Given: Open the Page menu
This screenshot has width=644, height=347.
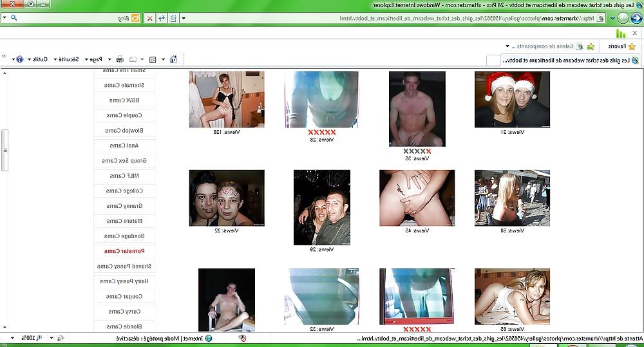Looking at the screenshot, I should [x=93, y=59].
